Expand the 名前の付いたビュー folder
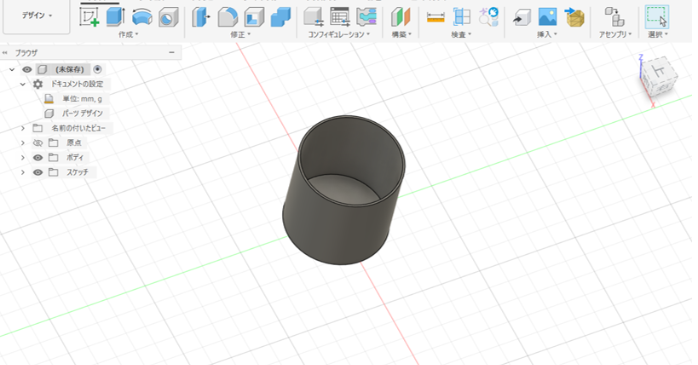 coord(23,128)
